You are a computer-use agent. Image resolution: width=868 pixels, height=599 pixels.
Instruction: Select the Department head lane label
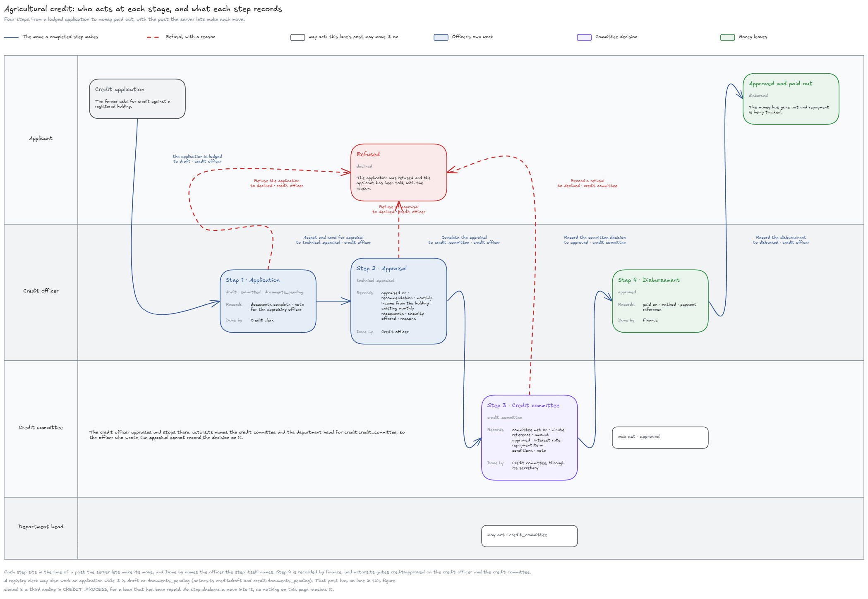[41, 527]
